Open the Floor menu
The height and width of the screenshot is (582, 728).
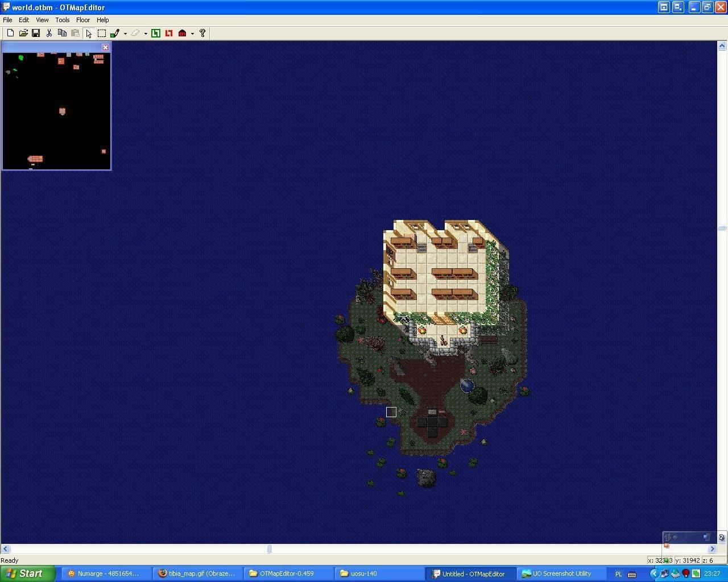[83, 20]
